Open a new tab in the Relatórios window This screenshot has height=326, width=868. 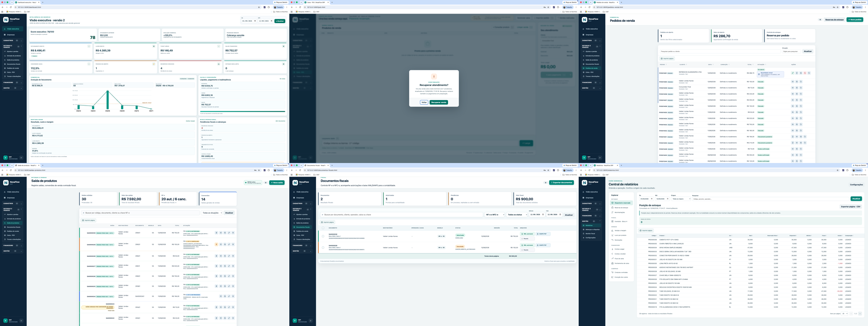click(x=622, y=165)
